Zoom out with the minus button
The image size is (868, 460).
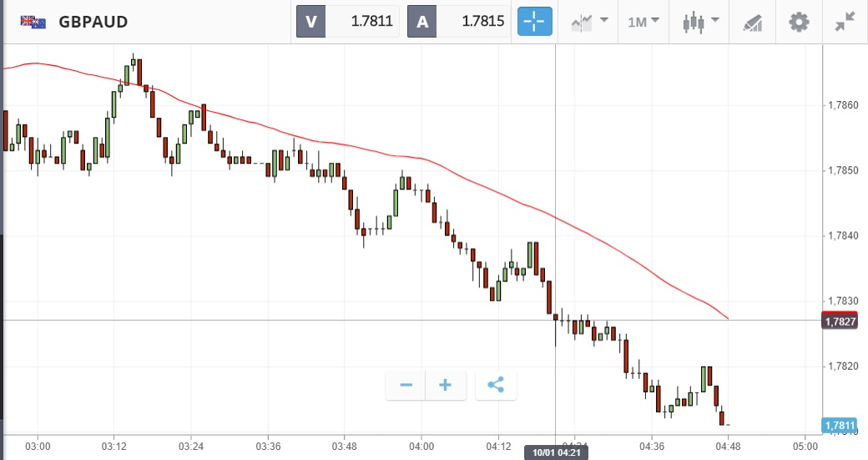point(406,385)
